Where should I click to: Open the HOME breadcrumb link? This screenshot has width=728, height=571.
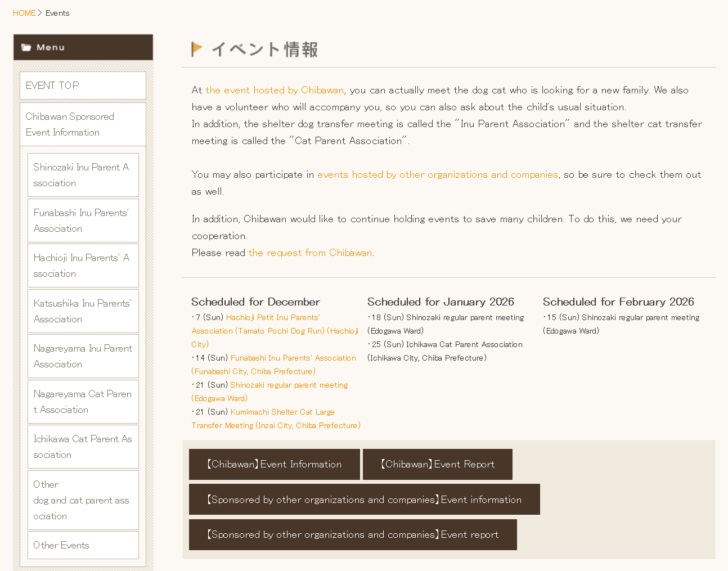pos(24,13)
